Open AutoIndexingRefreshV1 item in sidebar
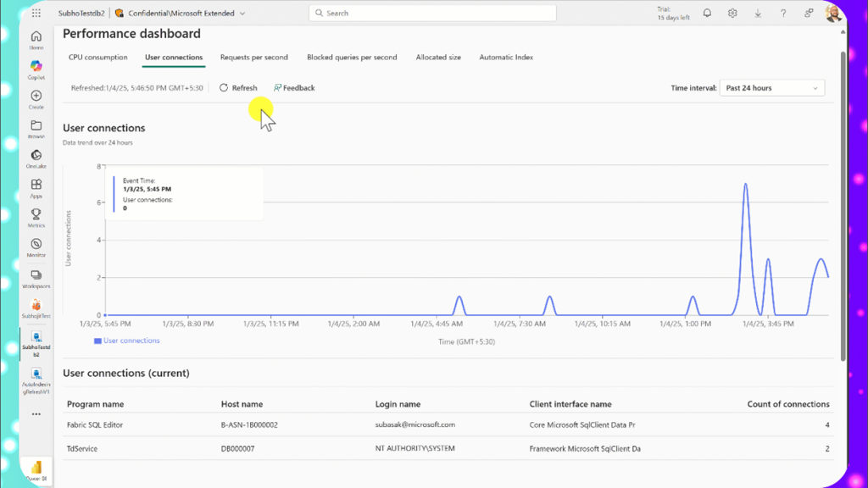This screenshot has width=868, height=488. pos(36,380)
